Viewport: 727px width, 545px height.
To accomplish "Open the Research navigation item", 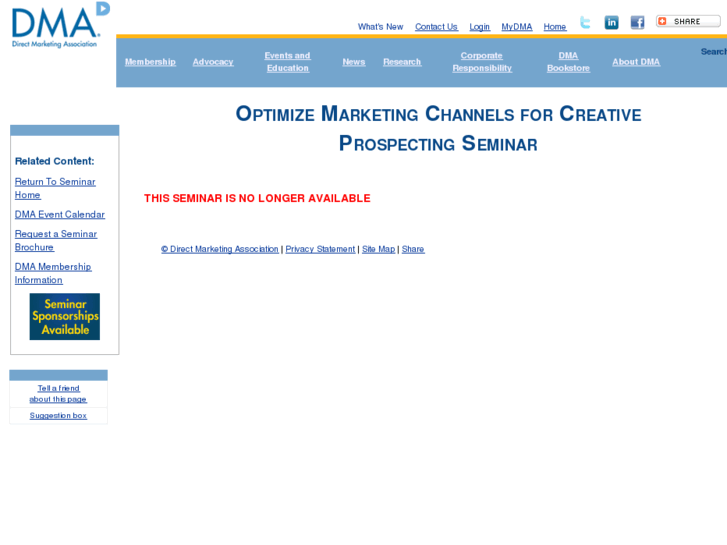I will click(x=402, y=62).
